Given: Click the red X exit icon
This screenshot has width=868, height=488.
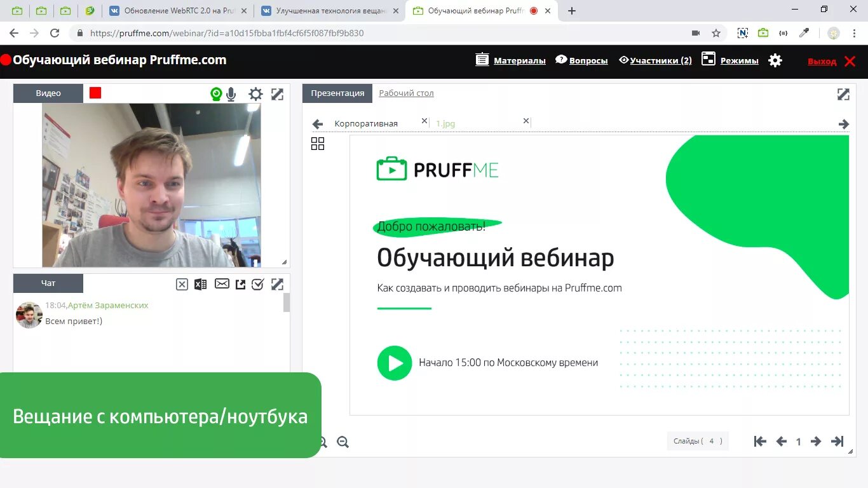Looking at the screenshot, I should (850, 61).
